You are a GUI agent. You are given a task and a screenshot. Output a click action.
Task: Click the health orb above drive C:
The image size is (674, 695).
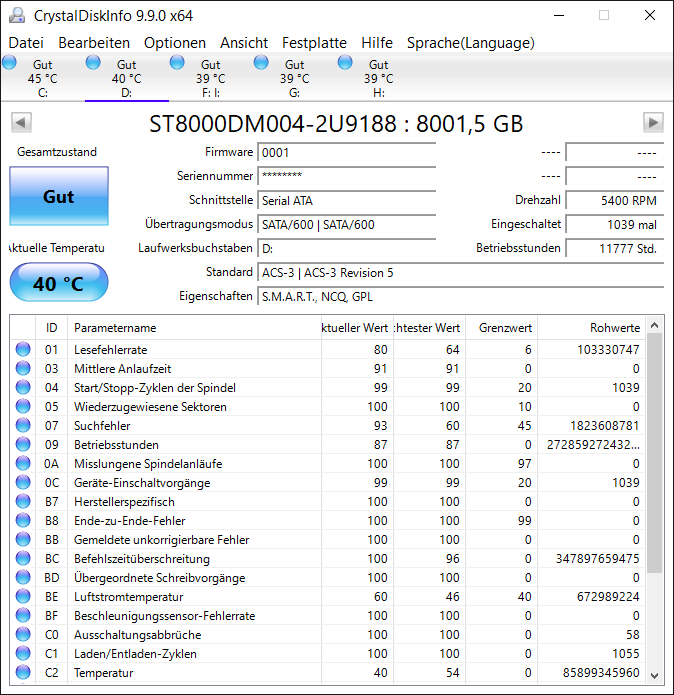[x=9, y=62]
